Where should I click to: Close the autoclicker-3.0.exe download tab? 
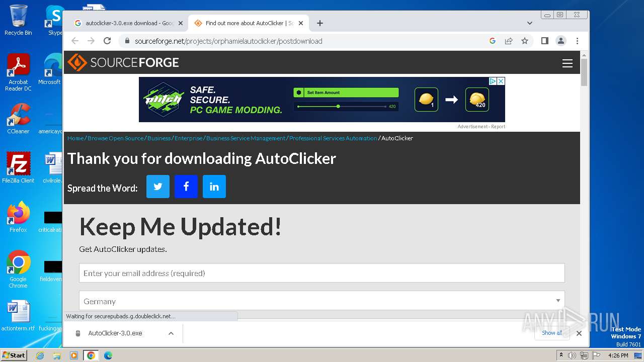181,23
